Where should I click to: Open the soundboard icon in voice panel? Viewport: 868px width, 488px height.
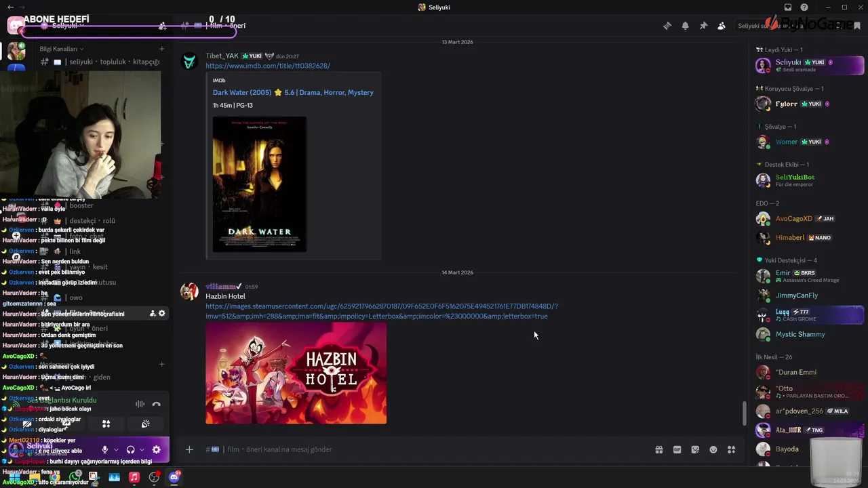pos(145,424)
